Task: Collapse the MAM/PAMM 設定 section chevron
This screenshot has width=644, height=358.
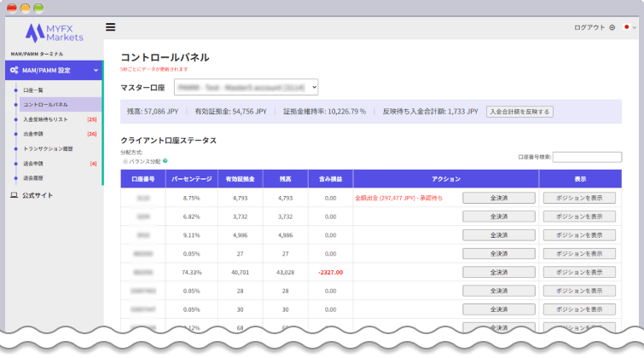Action: 96,70
